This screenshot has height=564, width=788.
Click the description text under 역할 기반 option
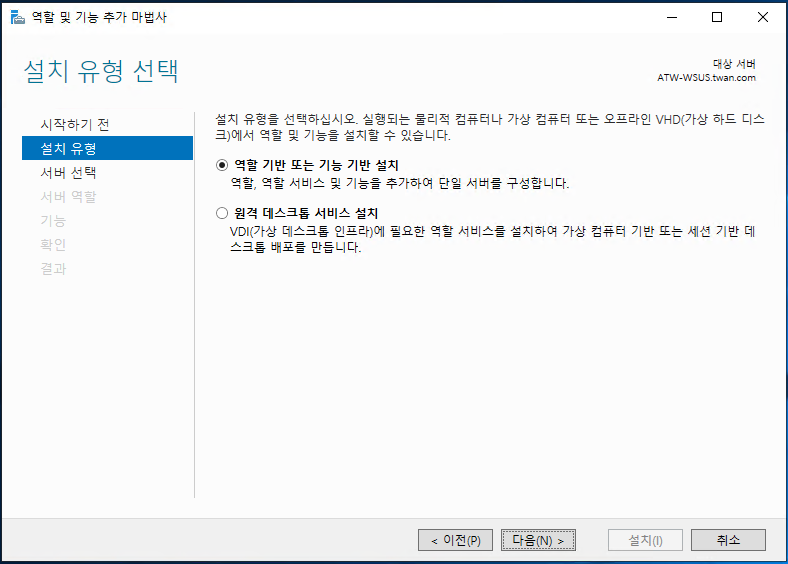(x=400, y=183)
